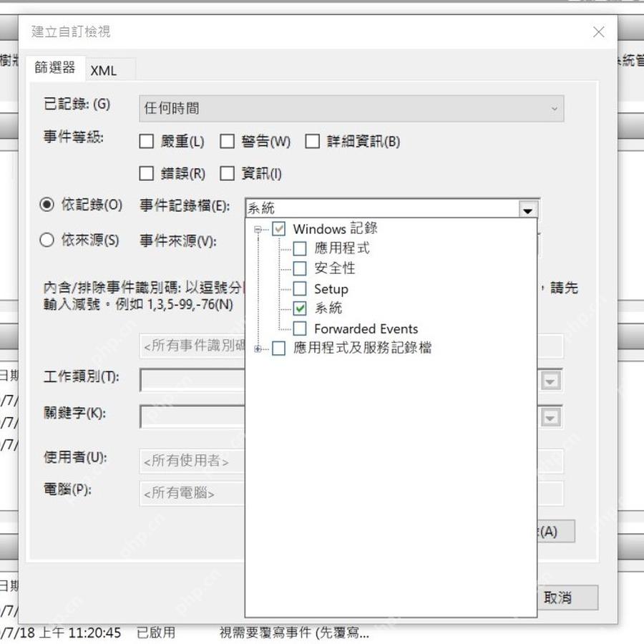The image size is (644, 644).
Task: Click the 已啟用 cell in background window
Action: tap(156, 633)
